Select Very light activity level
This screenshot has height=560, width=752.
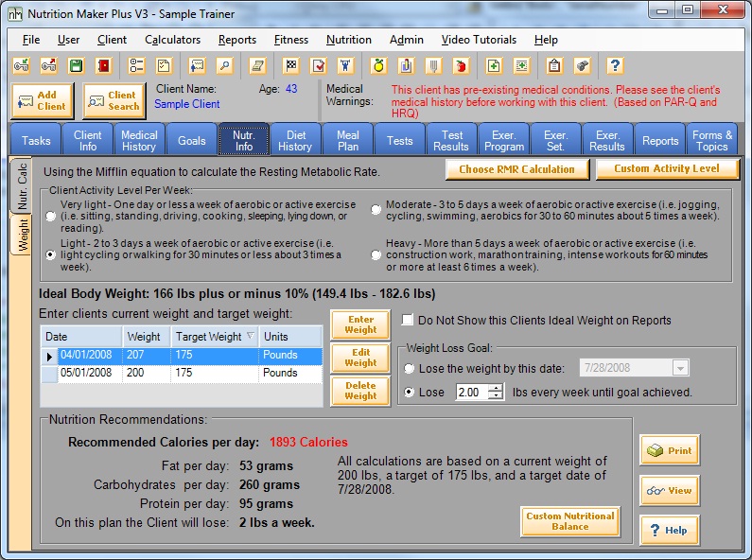point(50,217)
